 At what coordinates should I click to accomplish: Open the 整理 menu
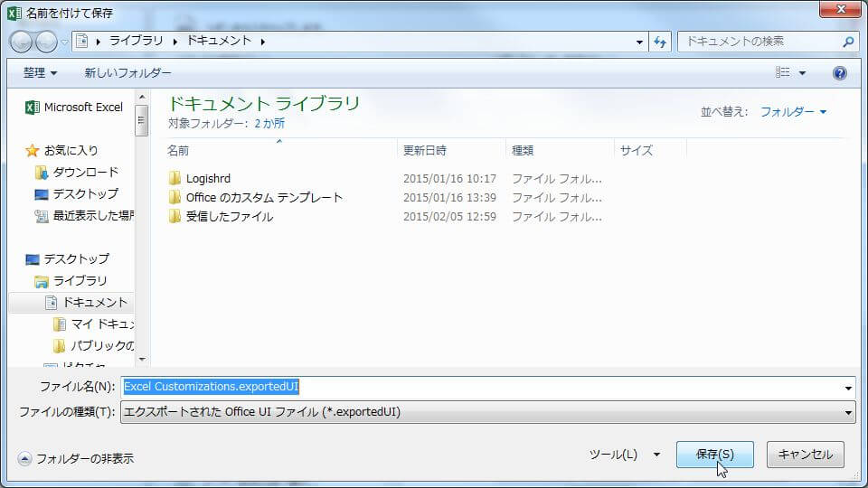(40, 73)
